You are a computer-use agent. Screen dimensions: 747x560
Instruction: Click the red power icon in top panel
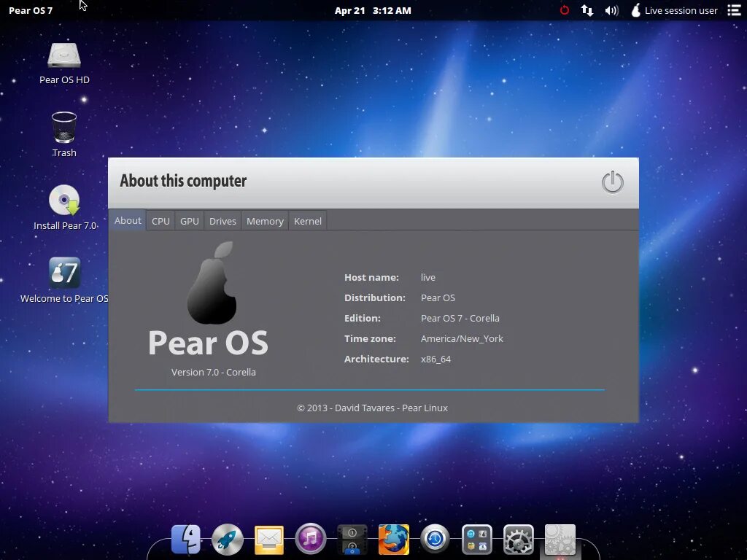565,10
